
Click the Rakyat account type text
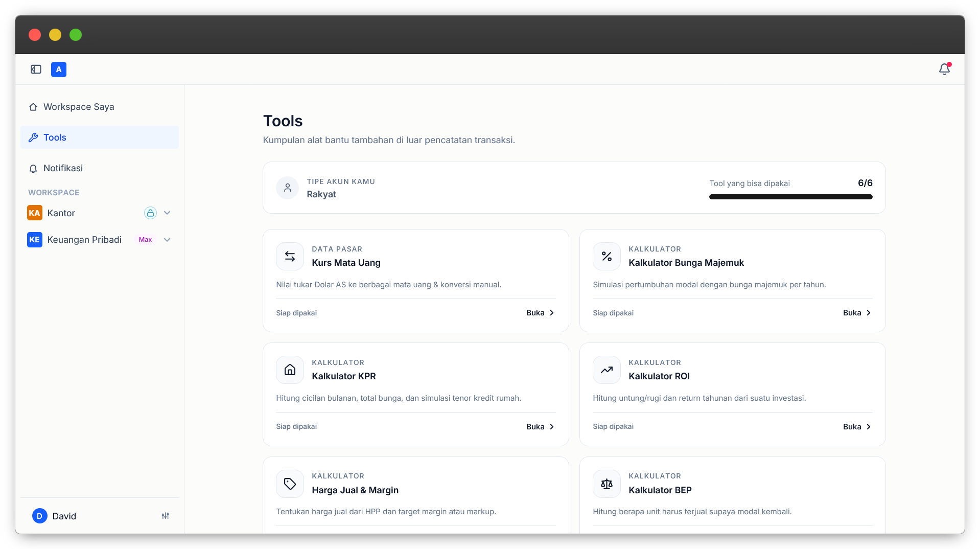point(321,194)
